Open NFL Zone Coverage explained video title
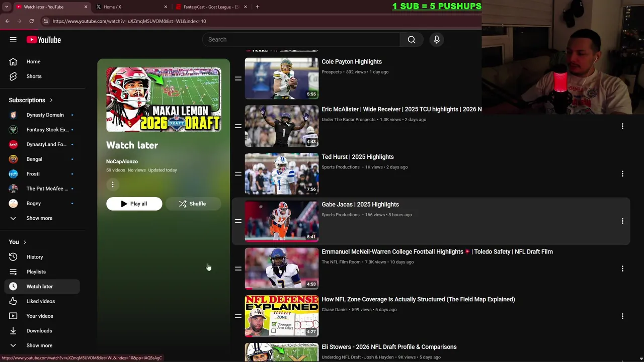This screenshot has height=362, width=644. pos(418,299)
